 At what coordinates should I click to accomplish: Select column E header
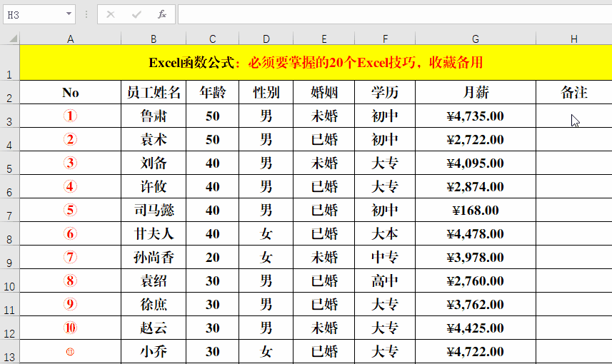(x=324, y=39)
